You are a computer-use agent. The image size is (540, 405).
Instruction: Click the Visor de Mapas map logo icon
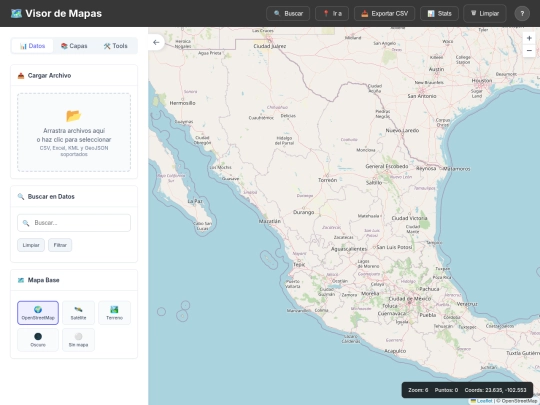pos(16,13)
